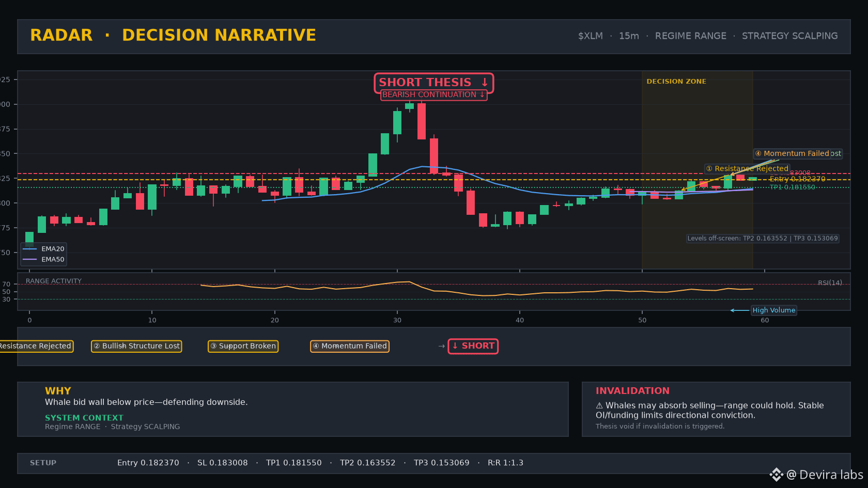
Task: Click the Momentum Failed annotation on the chart
Action: [792, 153]
